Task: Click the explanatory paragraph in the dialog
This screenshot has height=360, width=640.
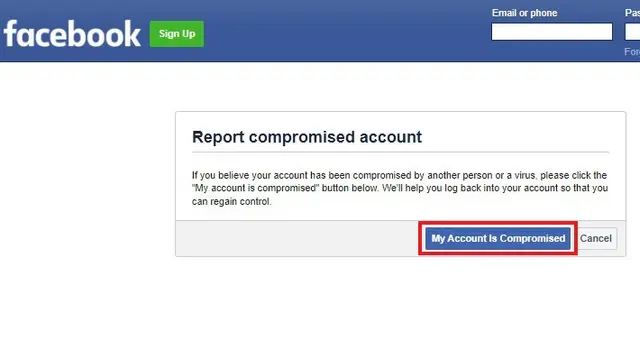Action: pyautogui.click(x=400, y=188)
